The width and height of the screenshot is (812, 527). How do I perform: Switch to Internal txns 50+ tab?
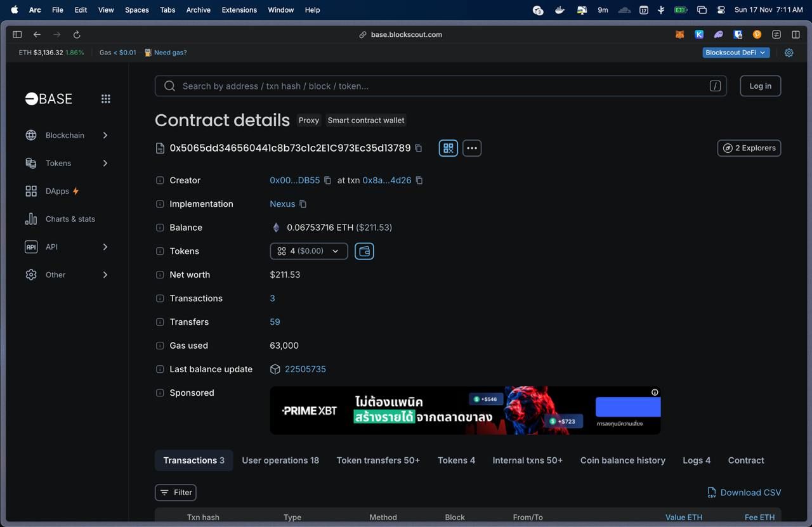[x=528, y=460]
